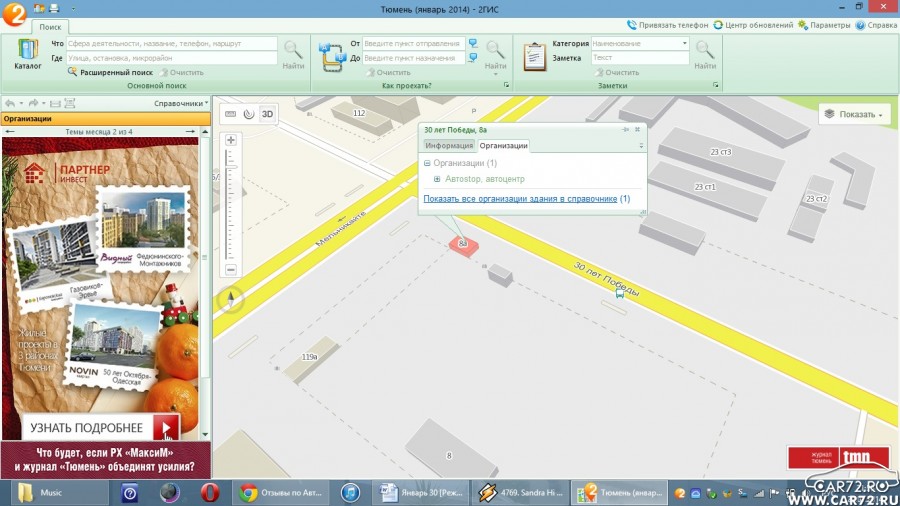Collapse Организации (1) tree node
This screenshot has height=506, width=900.
tap(427, 164)
